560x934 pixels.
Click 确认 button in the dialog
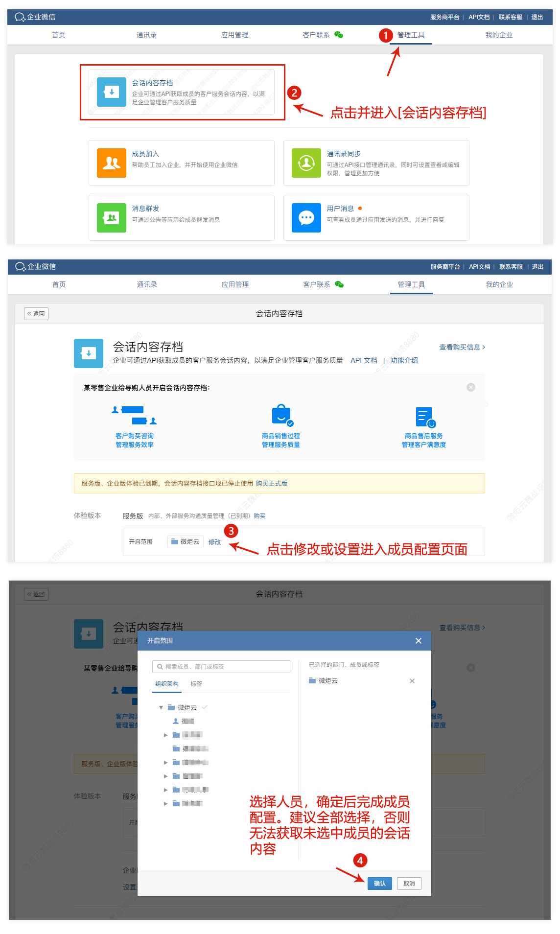(x=380, y=884)
